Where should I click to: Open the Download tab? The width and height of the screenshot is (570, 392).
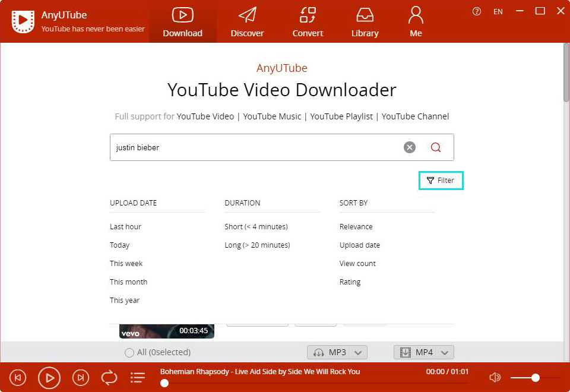click(x=182, y=22)
